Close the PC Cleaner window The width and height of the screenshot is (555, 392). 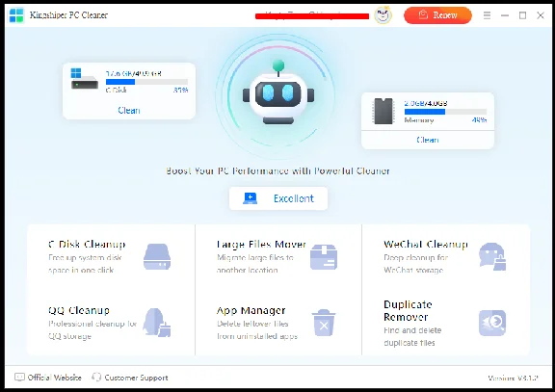tap(541, 15)
